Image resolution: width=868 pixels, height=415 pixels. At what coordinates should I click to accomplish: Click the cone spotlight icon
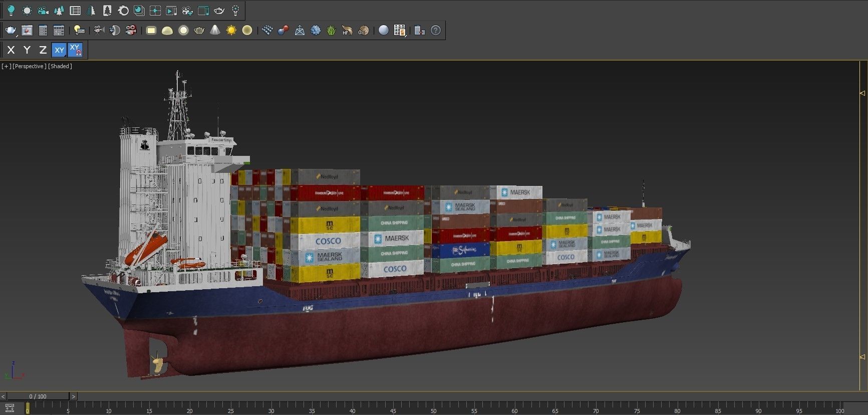[x=215, y=31]
